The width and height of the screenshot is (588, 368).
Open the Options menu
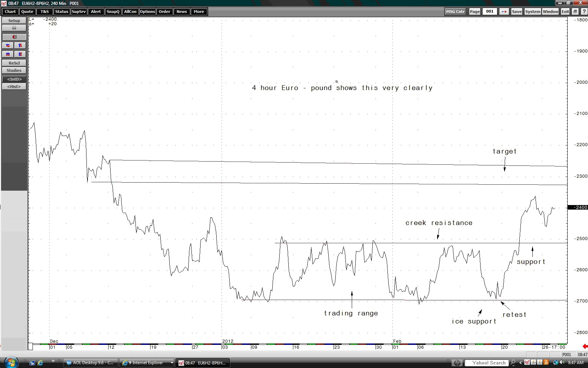tap(147, 12)
